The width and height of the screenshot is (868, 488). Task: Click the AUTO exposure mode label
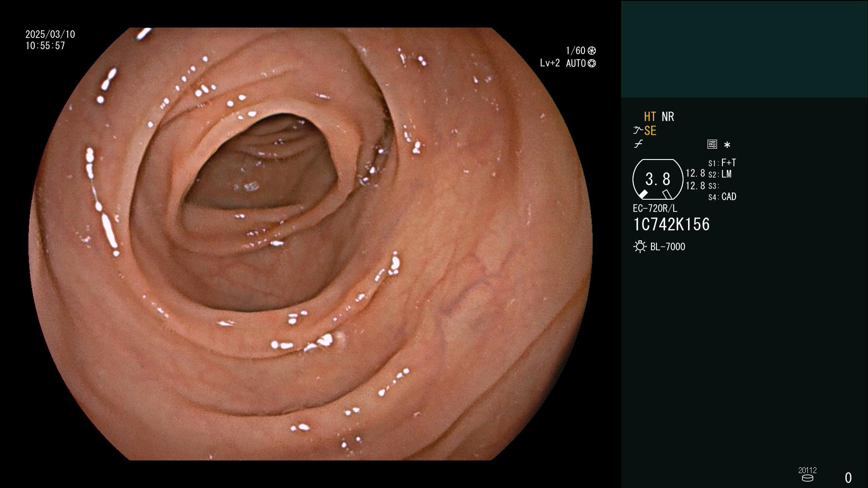(x=576, y=63)
